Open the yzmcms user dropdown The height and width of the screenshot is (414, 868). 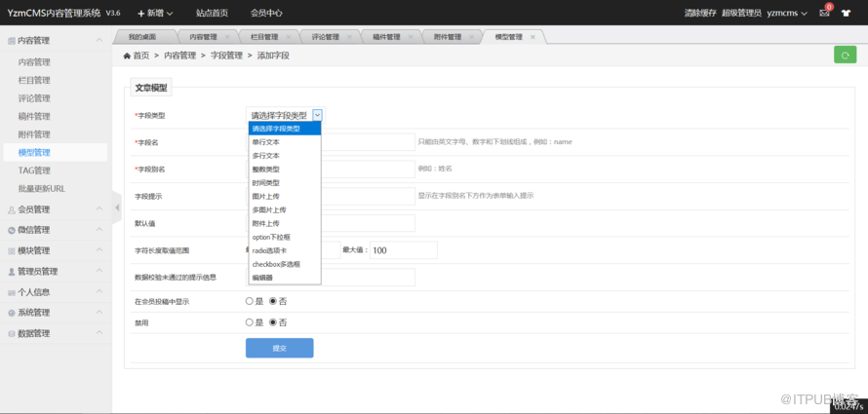[787, 13]
